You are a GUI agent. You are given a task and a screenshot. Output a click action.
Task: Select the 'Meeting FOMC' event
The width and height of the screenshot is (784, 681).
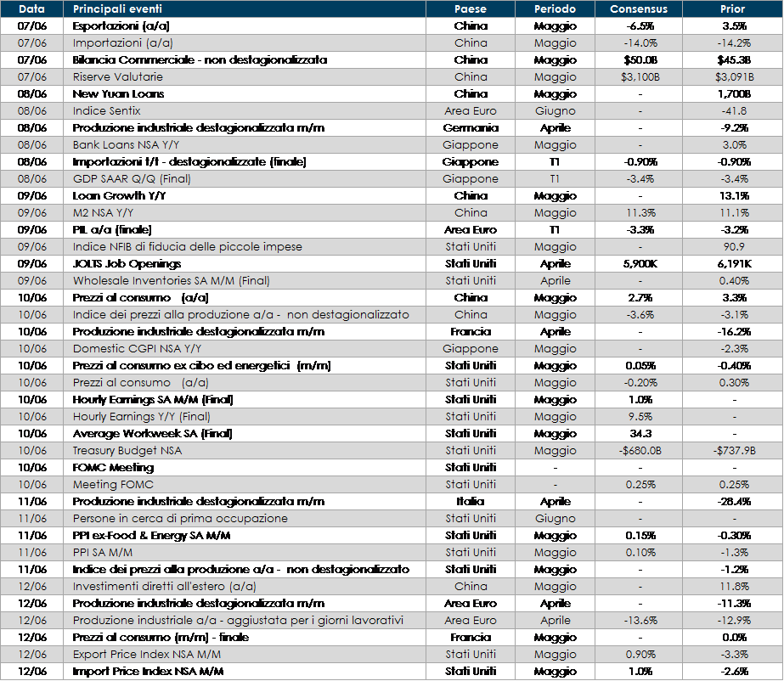[114, 484]
